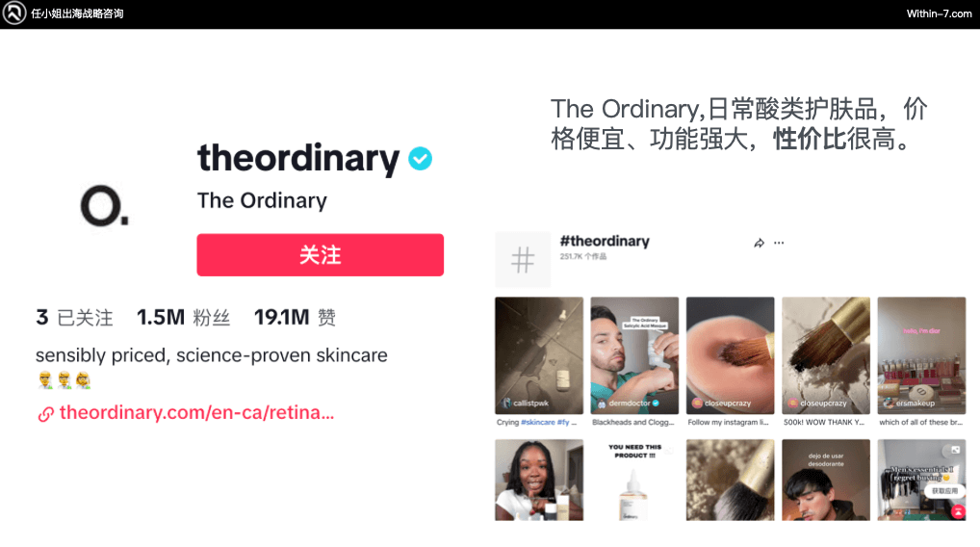Open the YOU NEED THIS PRODUCT video

click(x=634, y=481)
